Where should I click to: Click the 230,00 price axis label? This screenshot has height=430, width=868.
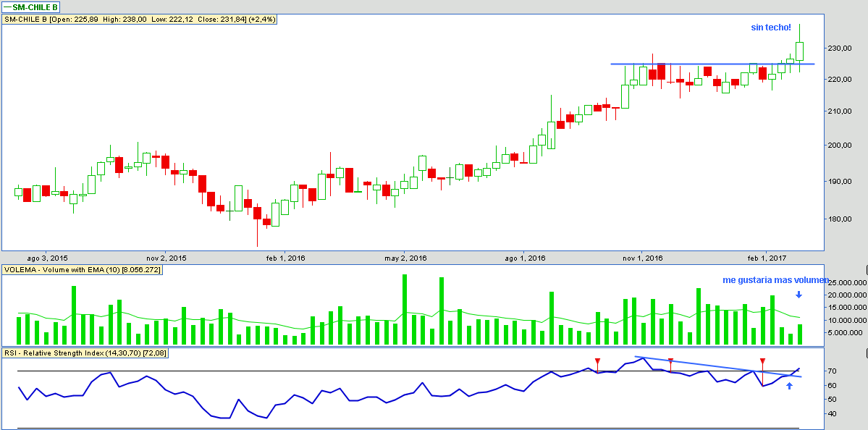[840, 49]
